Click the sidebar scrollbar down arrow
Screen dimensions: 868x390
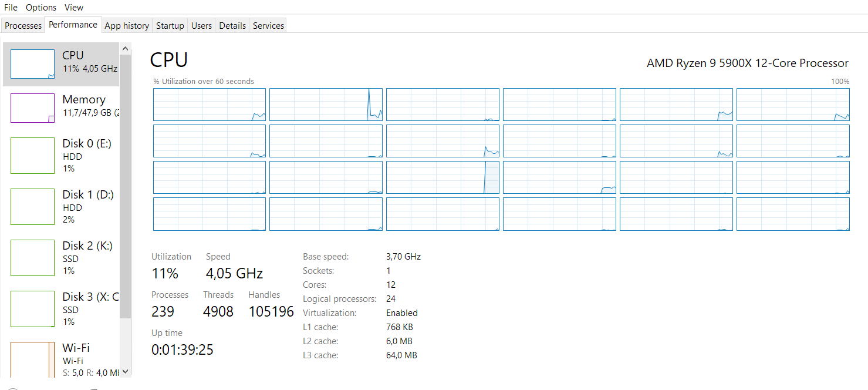[126, 372]
